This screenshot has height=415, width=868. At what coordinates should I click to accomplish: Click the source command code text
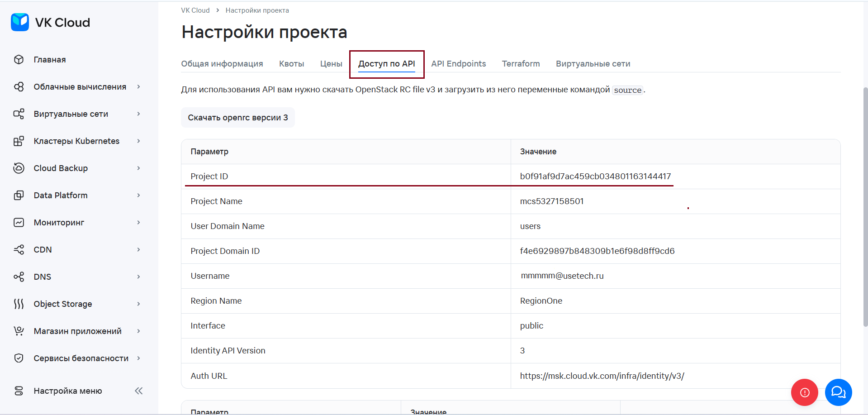[627, 90]
